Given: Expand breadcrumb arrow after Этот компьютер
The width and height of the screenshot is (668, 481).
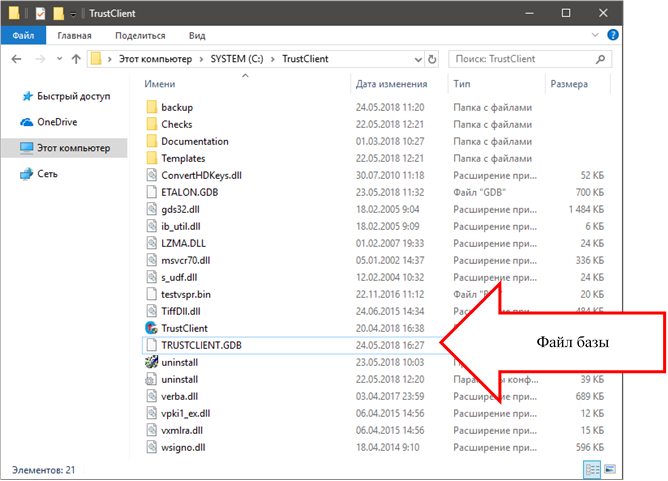Looking at the screenshot, I should tap(202, 59).
